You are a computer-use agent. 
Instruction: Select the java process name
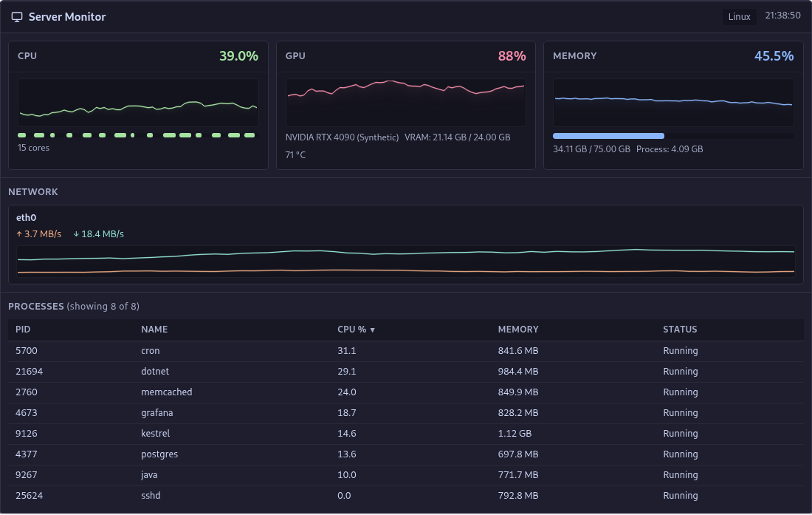pyautogui.click(x=149, y=475)
